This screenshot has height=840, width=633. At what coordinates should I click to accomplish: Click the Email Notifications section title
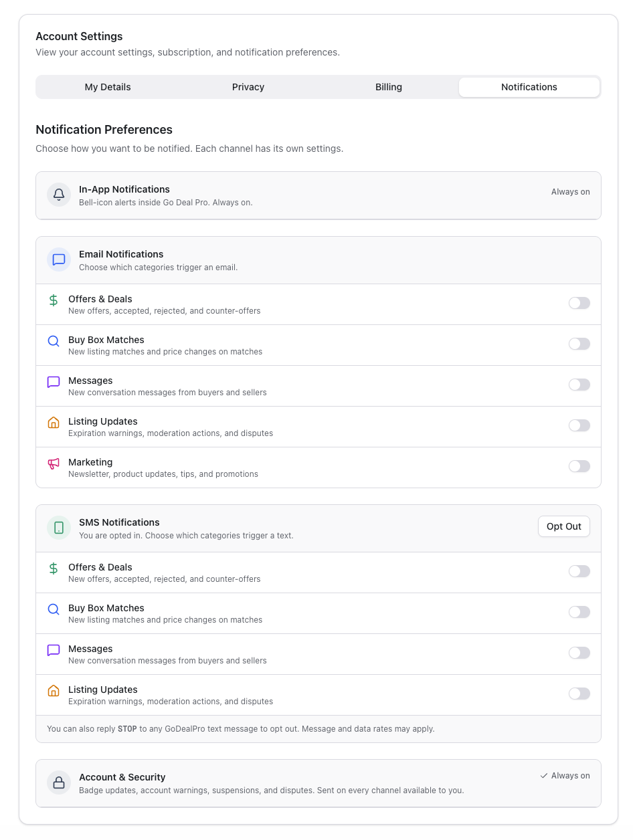point(121,254)
